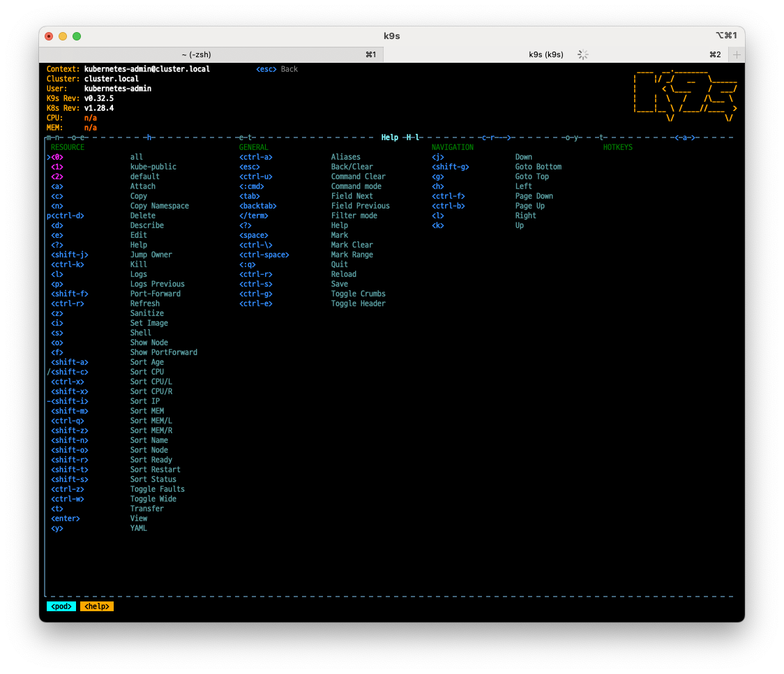Click the Port-Forward entry

tap(156, 294)
